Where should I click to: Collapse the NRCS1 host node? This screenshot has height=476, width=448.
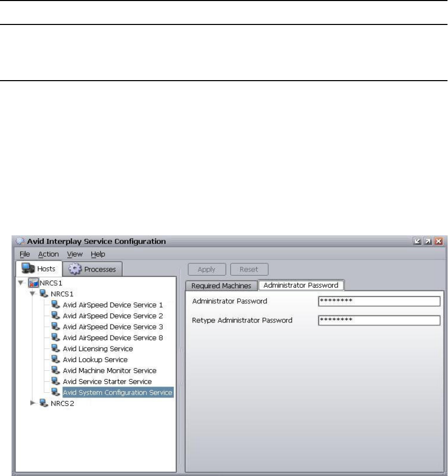coord(32,293)
